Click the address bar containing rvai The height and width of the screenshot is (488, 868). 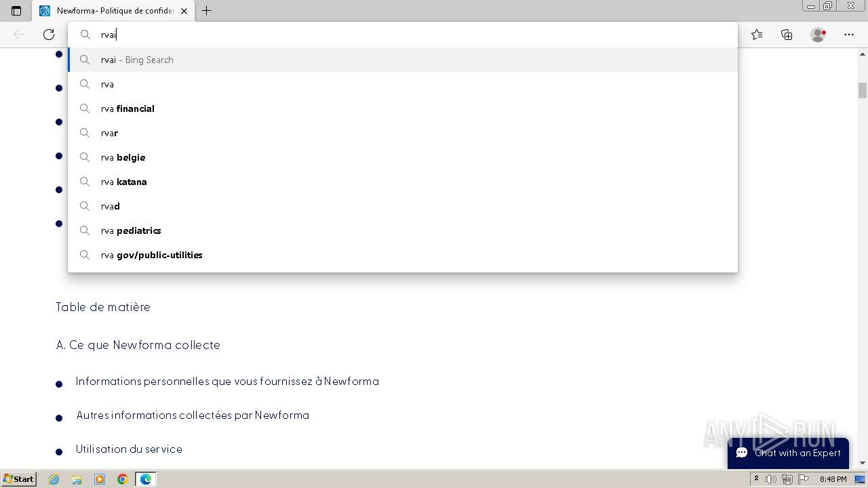pyautogui.click(x=403, y=35)
